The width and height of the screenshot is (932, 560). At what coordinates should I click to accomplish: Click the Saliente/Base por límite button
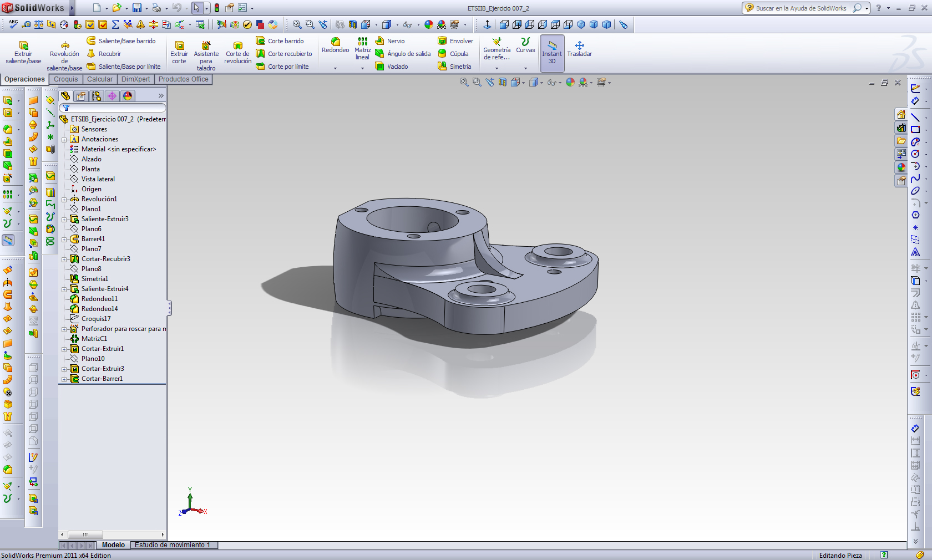(x=124, y=67)
